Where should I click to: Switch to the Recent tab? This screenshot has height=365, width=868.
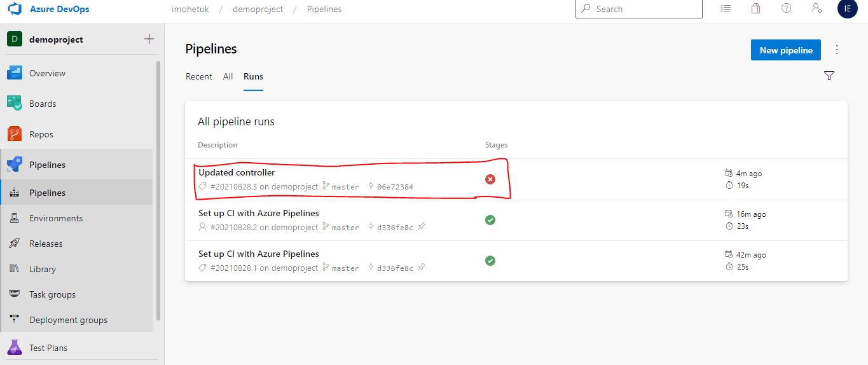coord(199,76)
